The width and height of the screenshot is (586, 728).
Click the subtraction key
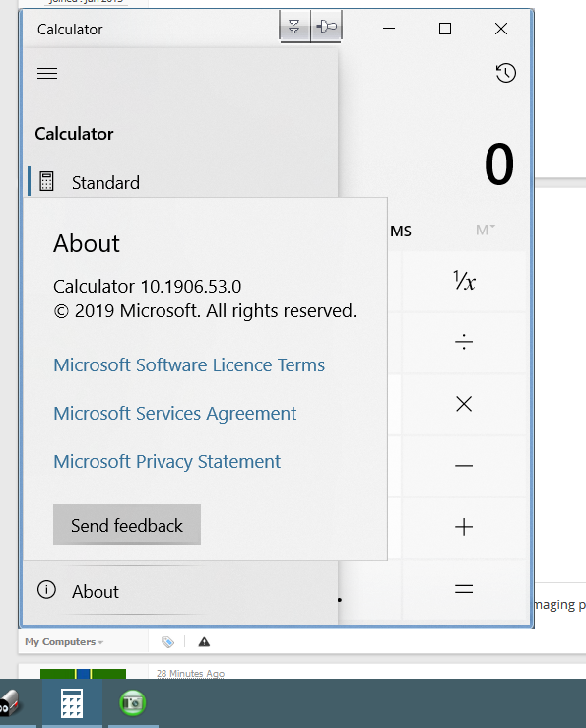pos(464,466)
